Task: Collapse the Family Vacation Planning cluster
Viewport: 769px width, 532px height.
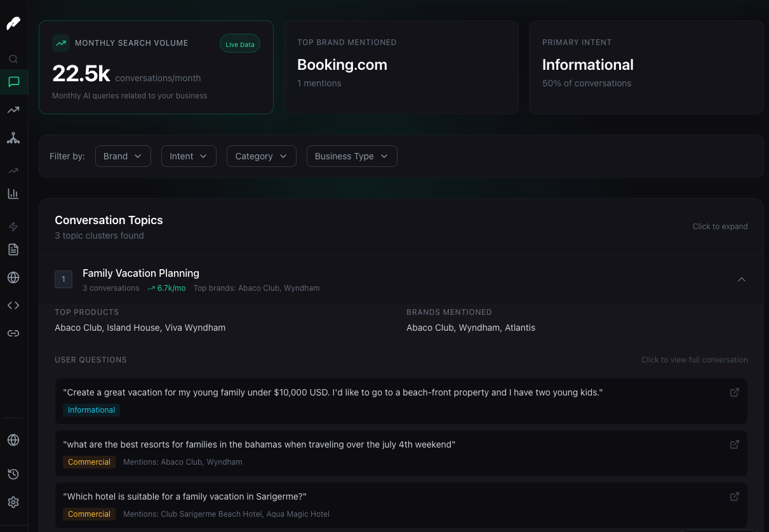Action: click(x=741, y=279)
